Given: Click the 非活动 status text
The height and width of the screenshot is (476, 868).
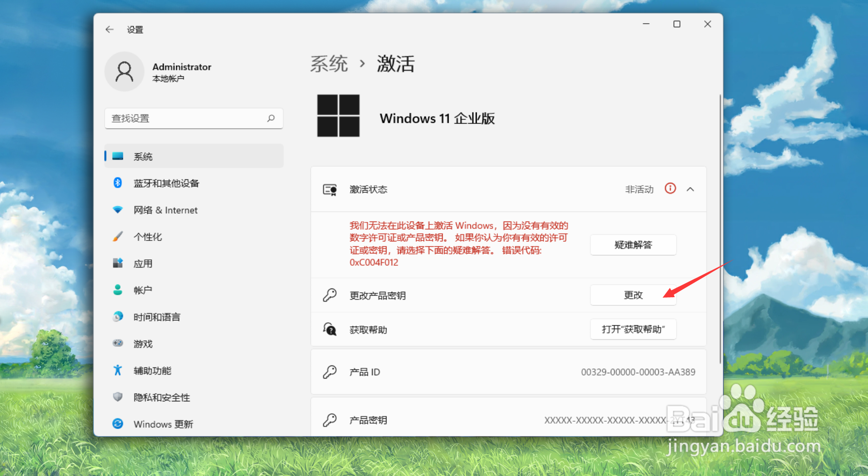Looking at the screenshot, I should (x=639, y=190).
